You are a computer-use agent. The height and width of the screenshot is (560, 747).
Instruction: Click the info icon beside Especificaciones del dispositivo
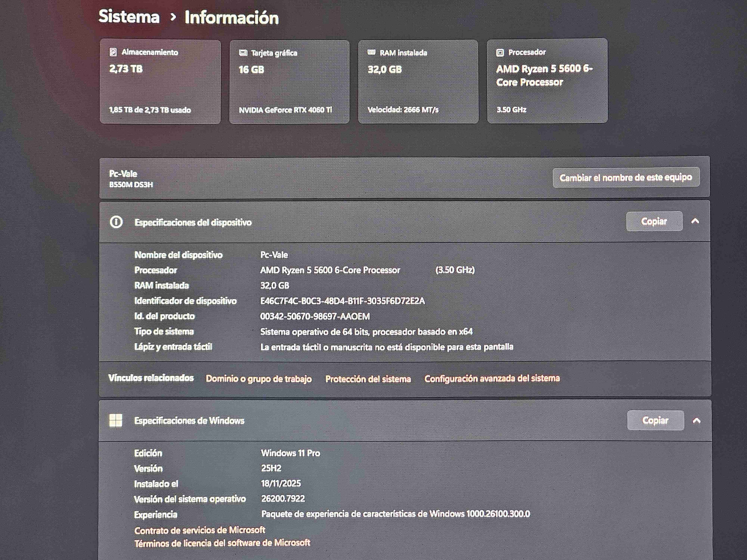tap(116, 222)
